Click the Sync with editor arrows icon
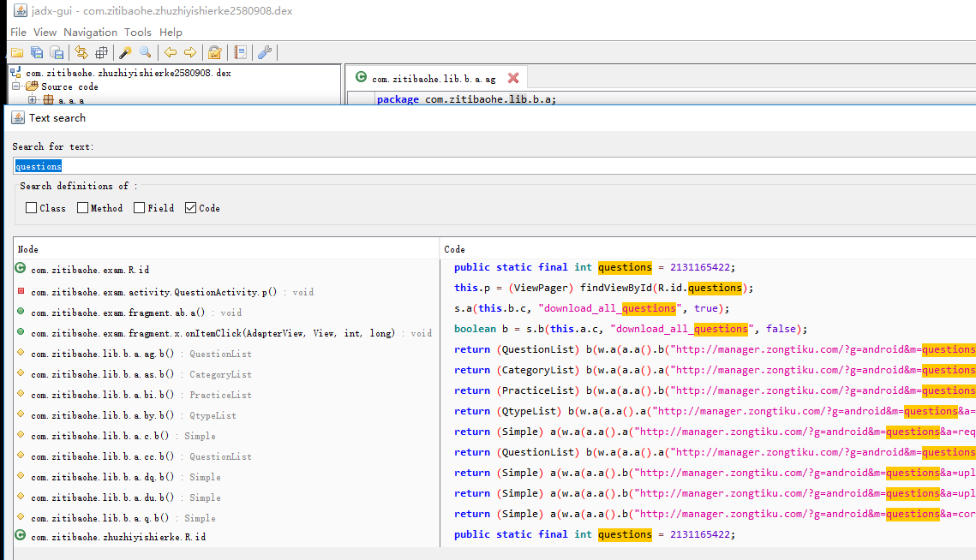This screenshot has height=560, width=976. point(81,53)
